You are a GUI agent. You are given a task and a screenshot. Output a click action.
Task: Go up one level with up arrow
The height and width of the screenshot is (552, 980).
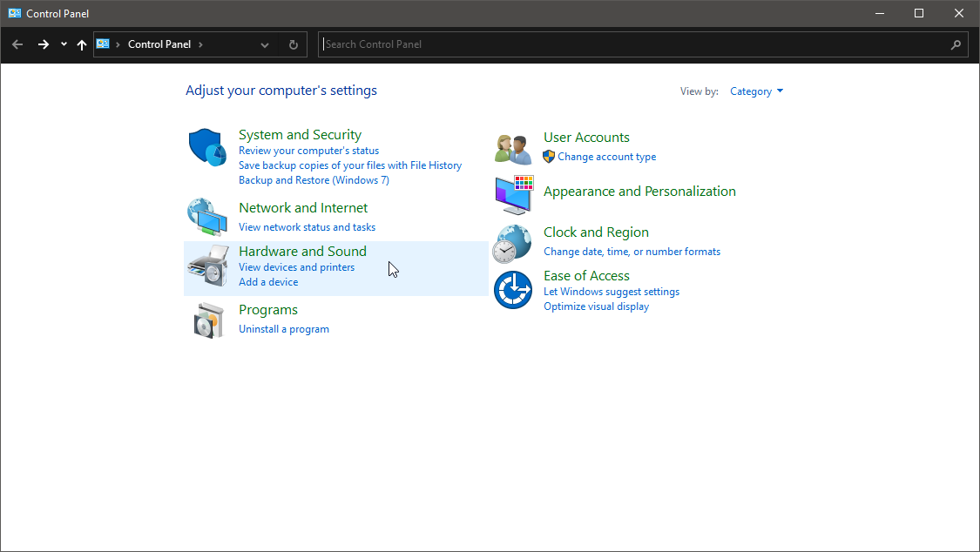pyautogui.click(x=82, y=44)
